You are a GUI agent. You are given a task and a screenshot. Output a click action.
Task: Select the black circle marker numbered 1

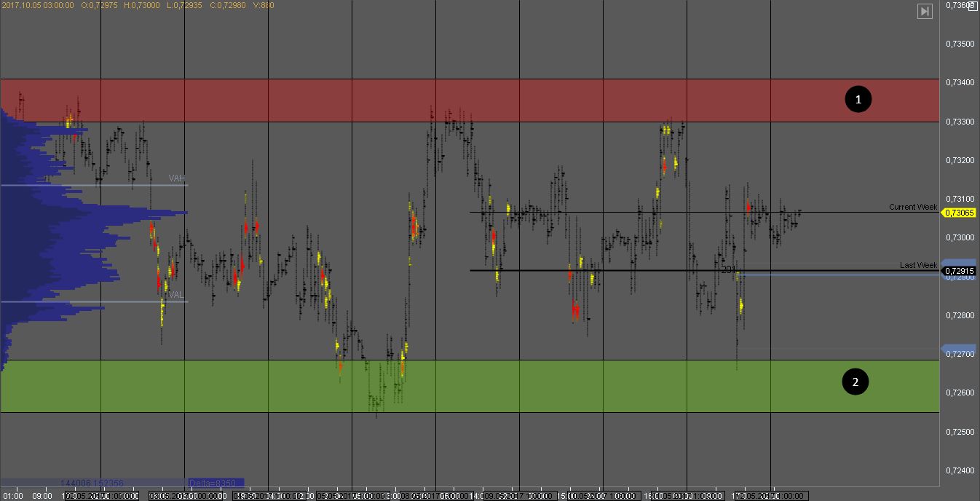coord(858,100)
